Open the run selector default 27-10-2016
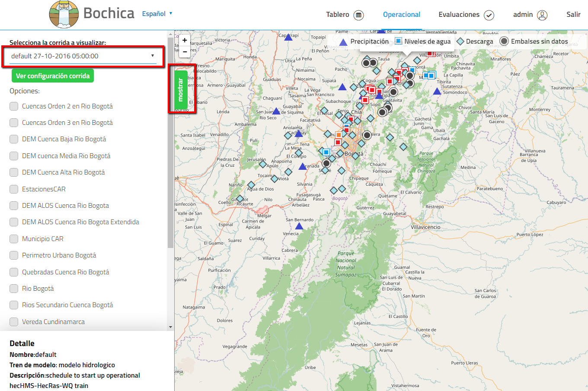 pyautogui.click(x=83, y=56)
